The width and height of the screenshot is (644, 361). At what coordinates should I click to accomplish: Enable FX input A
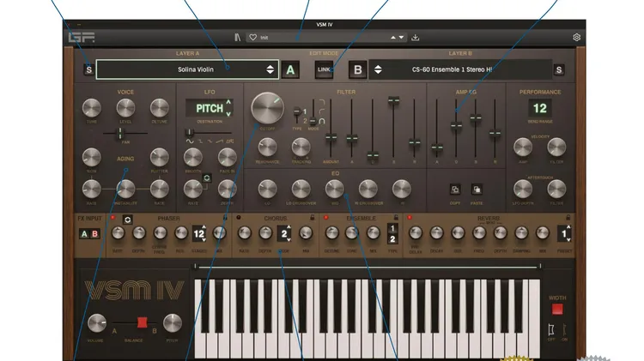(84, 234)
